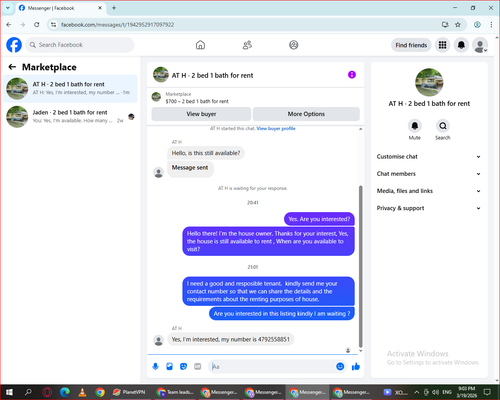Open Microsoft Edge from taskbar
The image size is (500, 400).
[65, 392]
